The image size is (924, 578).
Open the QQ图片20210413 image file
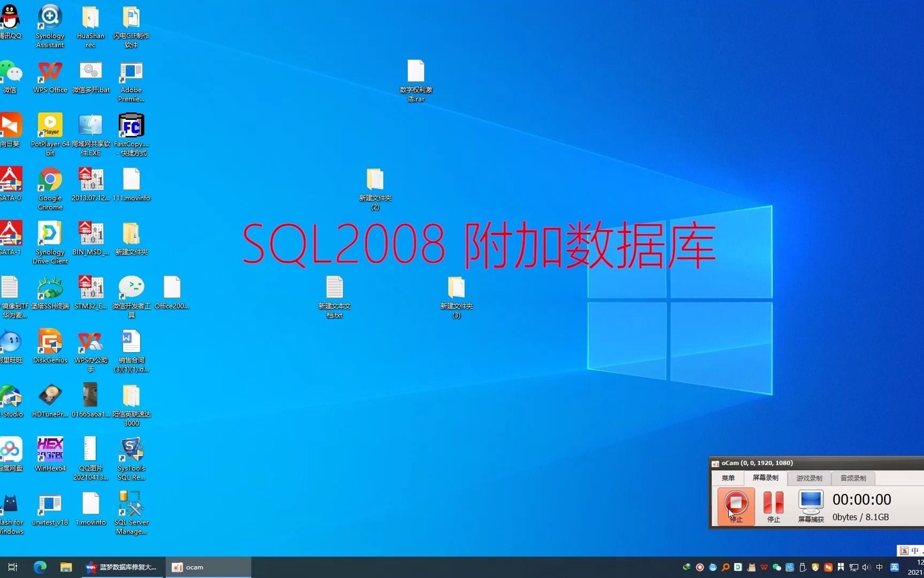click(x=90, y=458)
